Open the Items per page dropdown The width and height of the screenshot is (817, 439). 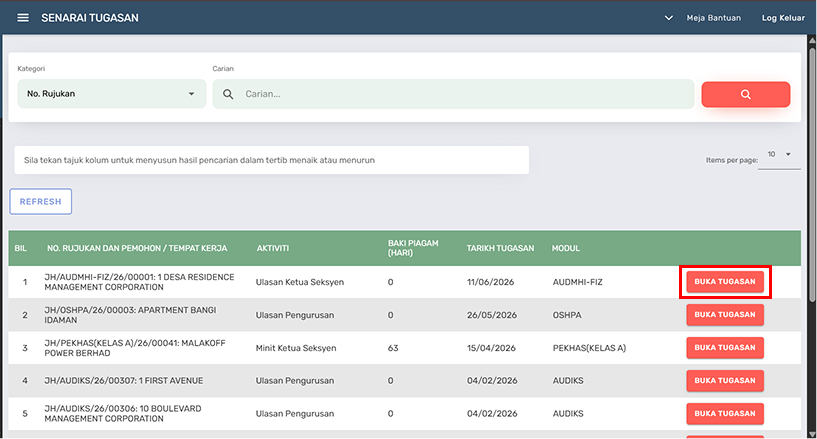pos(779,155)
